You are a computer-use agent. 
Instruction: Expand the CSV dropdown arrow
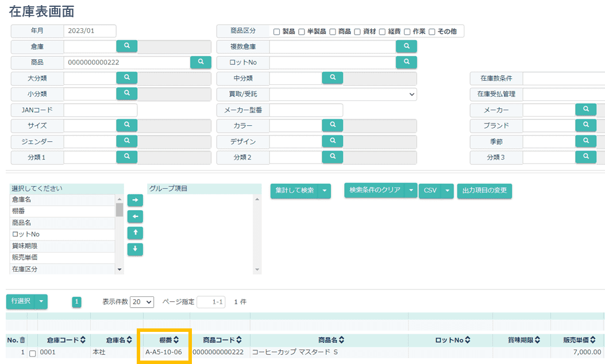click(x=448, y=191)
